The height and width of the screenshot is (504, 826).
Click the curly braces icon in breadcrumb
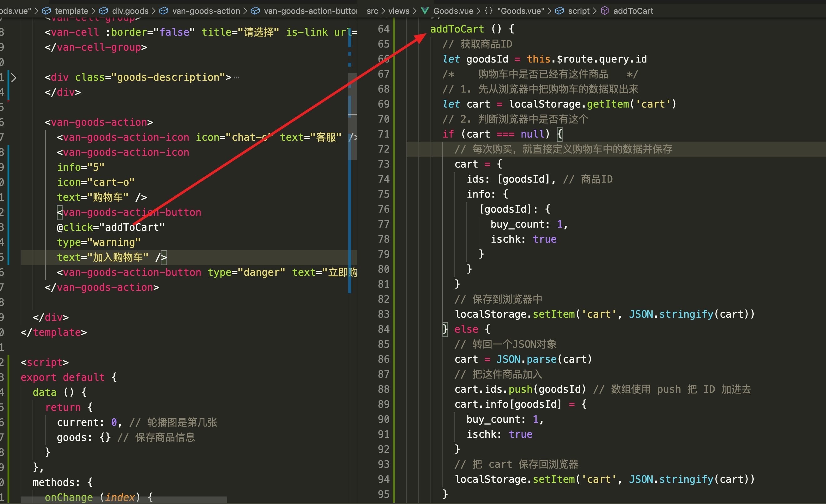[488, 11]
